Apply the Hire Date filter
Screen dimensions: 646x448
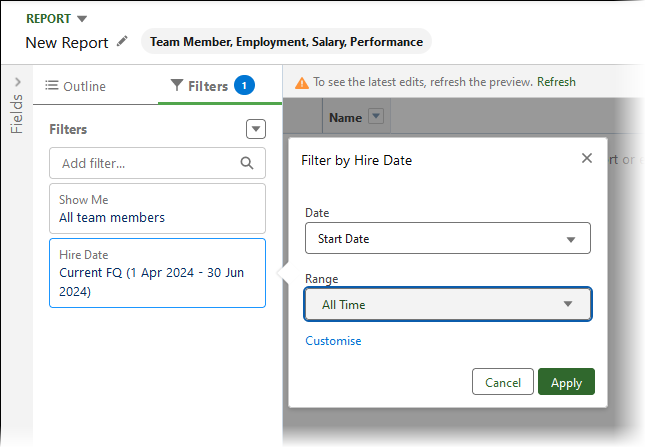(x=566, y=382)
